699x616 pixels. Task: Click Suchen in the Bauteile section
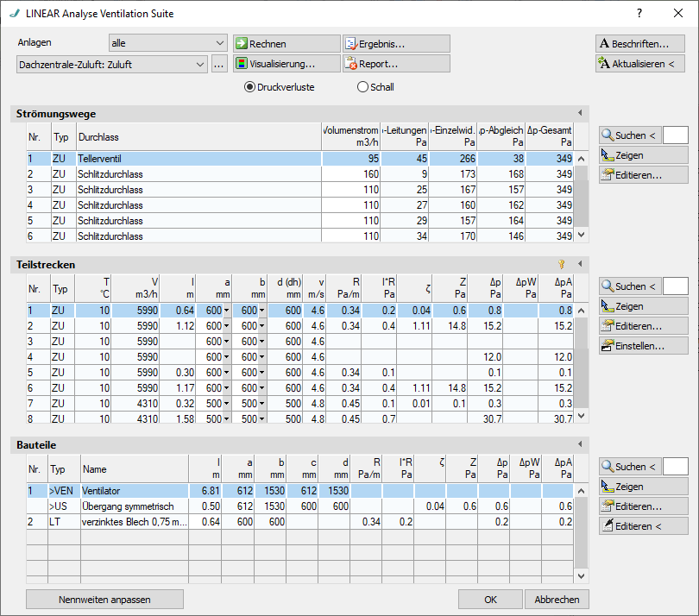tap(629, 467)
